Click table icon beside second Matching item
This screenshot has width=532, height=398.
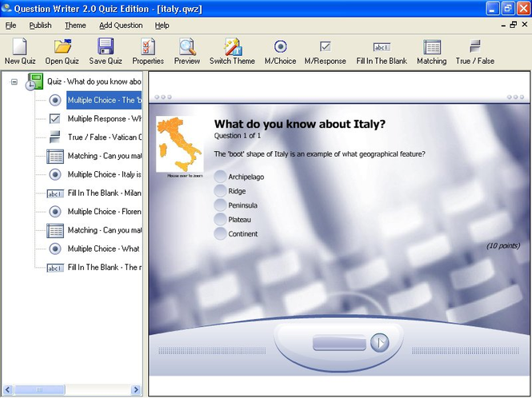pos(55,230)
